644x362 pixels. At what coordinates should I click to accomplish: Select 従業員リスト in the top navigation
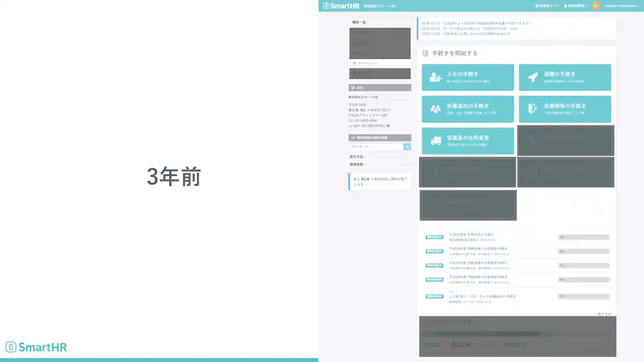tap(546, 5)
